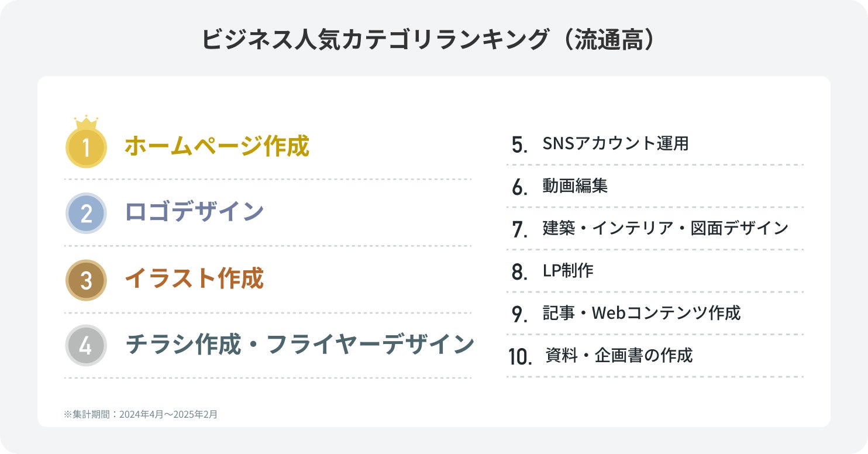
Task: Click the 資料・企画書の作成 entry
Action: tap(619, 355)
